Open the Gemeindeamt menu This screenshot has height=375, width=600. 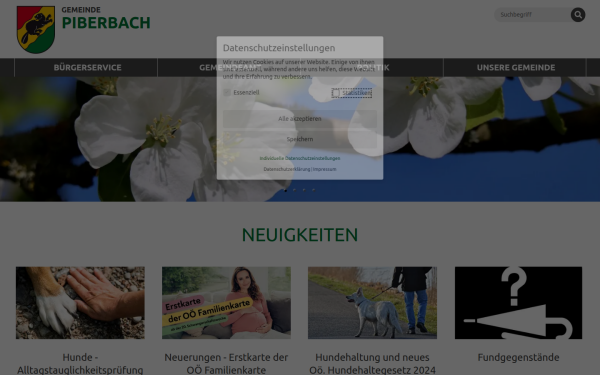tap(230, 68)
